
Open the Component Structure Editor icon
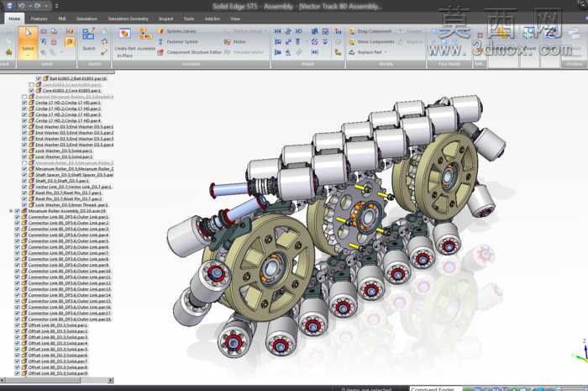[x=160, y=52]
